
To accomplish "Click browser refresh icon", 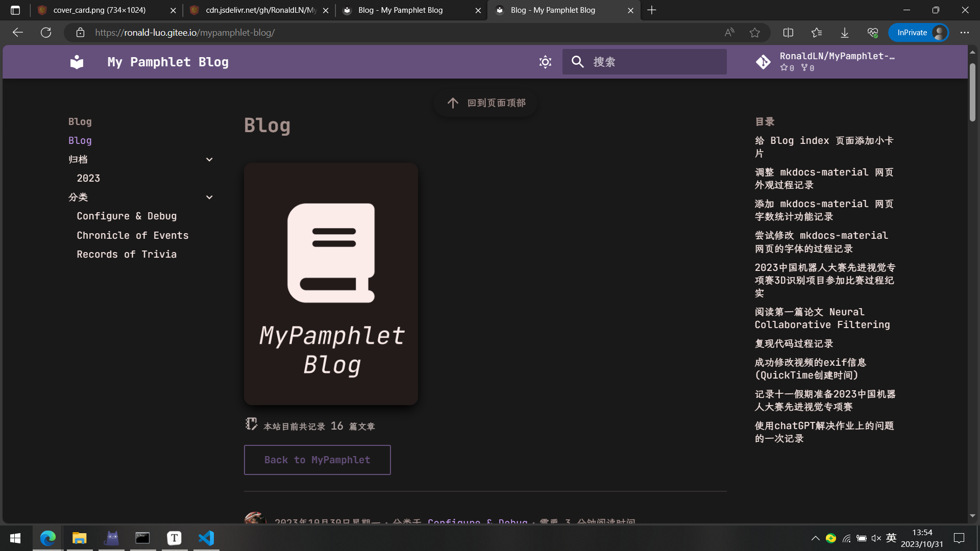I will pyautogui.click(x=46, y=33).
